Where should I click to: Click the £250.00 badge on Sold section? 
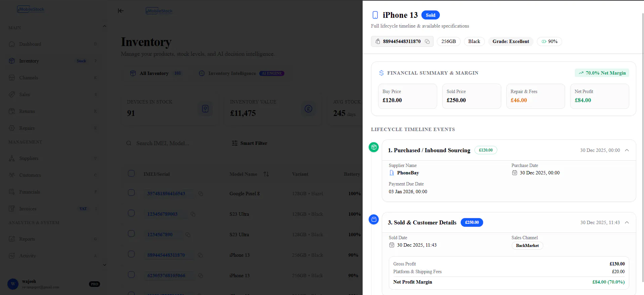472,222
